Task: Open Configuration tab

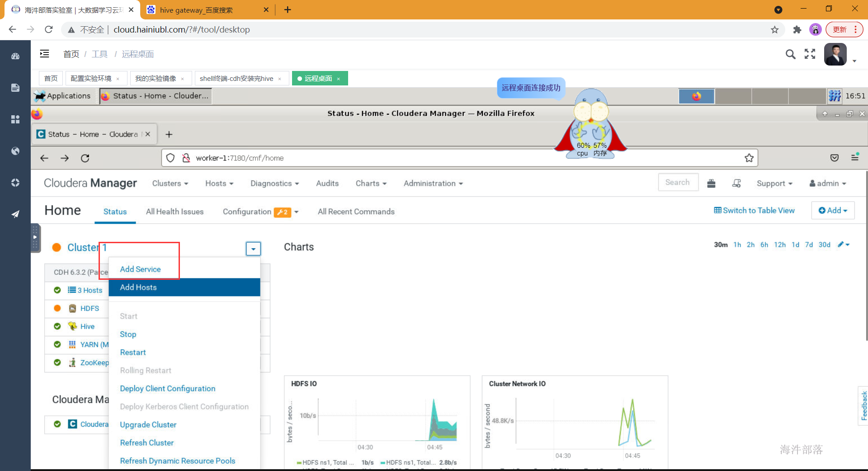Action: [x=247, y=212]
